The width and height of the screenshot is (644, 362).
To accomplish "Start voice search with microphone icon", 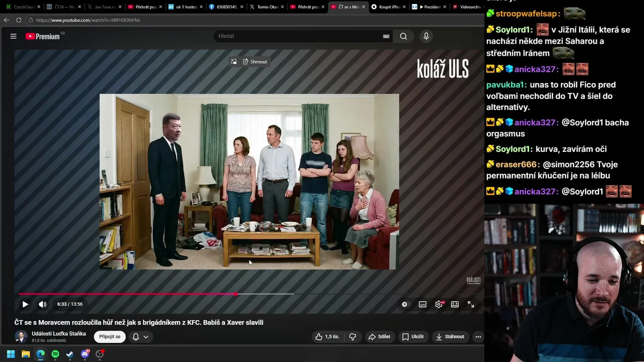I will [426, 36].
